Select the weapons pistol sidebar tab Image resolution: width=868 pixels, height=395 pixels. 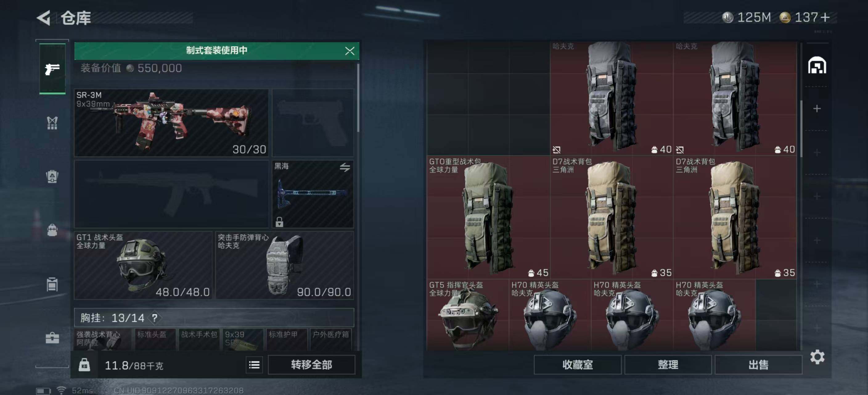pos(52,69)
